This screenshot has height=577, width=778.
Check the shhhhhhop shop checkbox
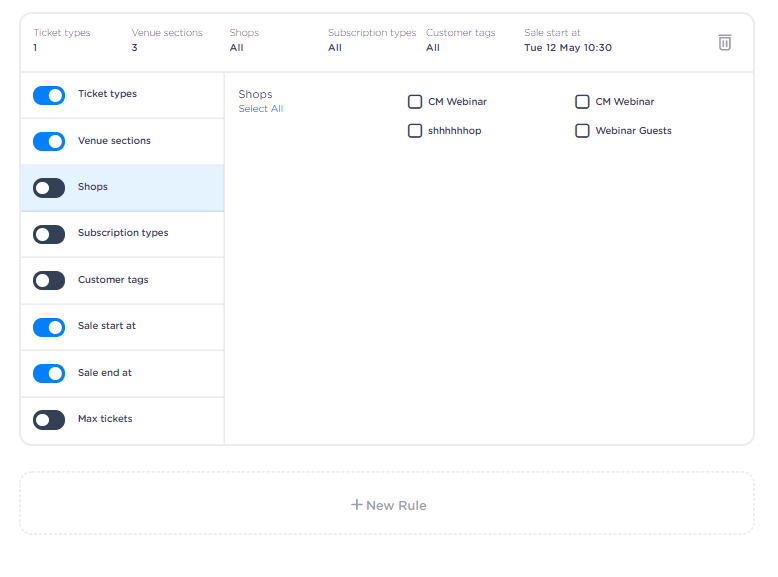[x=415, y=131]
